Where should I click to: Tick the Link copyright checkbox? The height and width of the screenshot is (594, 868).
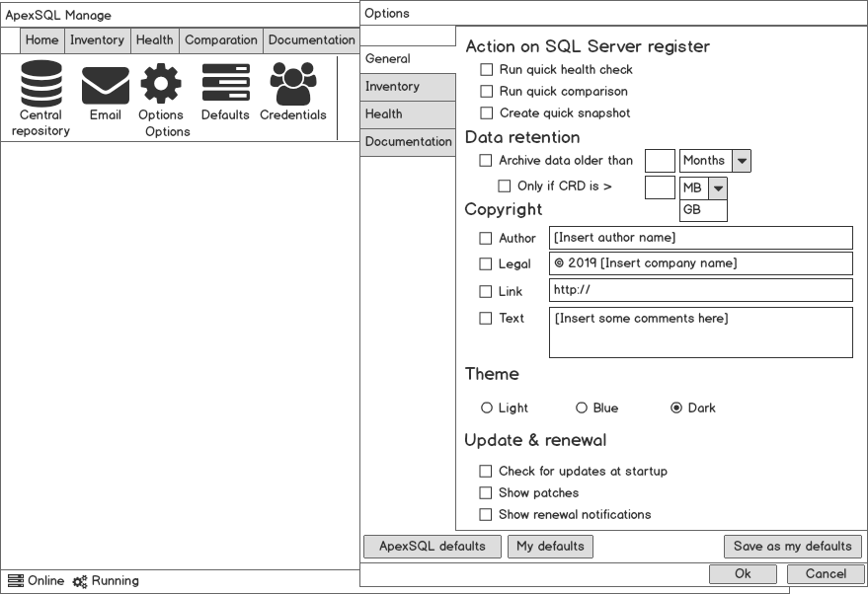[486, 291]
